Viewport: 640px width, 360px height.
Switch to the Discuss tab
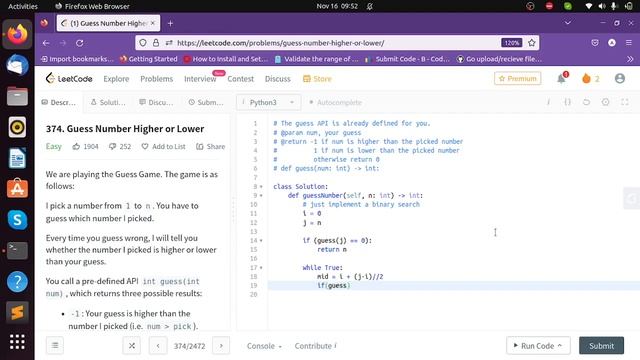click(x=156, y=102)
